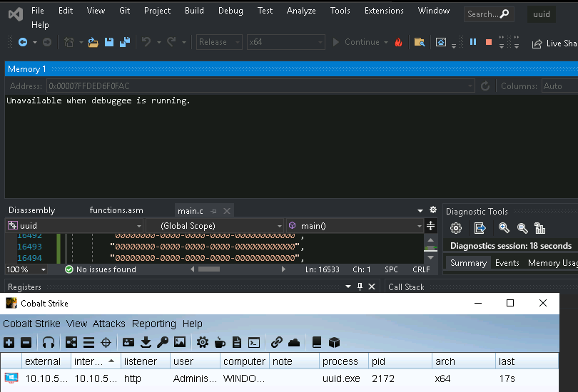Open keystrokes key icon in Cobalt Strike
Viewport: 578px width, 392px height.
coord(163,343)
